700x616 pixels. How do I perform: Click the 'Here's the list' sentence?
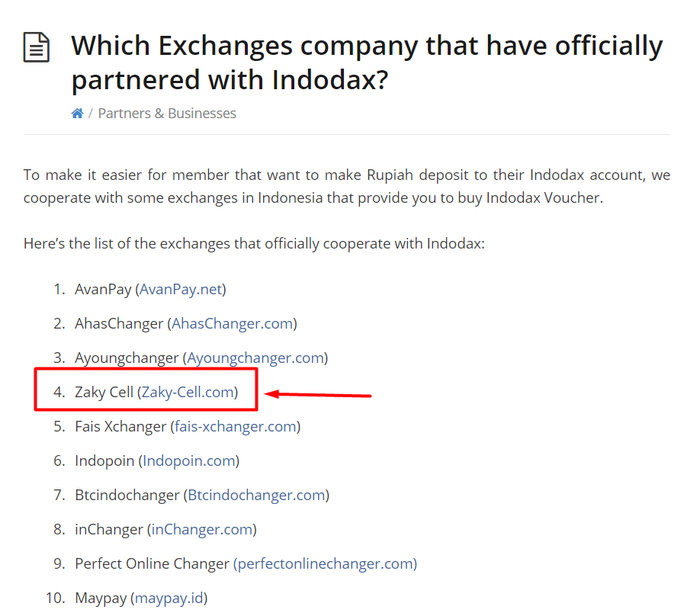click(254, 244)
